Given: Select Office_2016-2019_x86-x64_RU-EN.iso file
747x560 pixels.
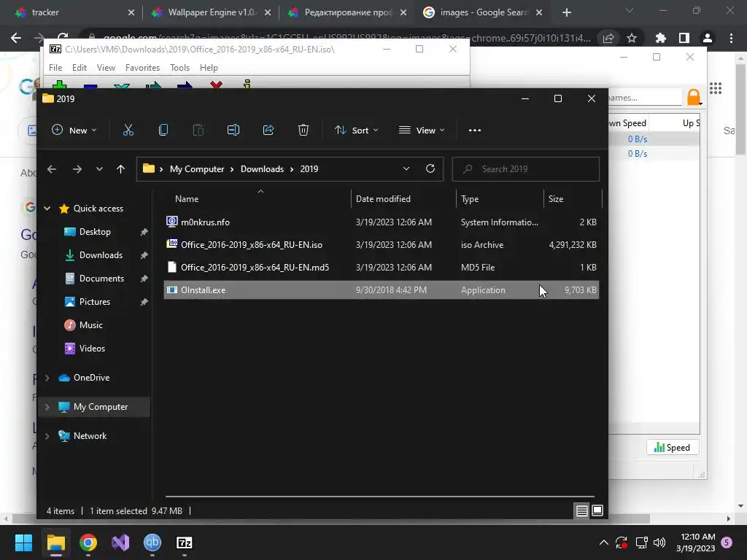Looking at the screenshot, I should pyautogui.click(x=381, y=245).
